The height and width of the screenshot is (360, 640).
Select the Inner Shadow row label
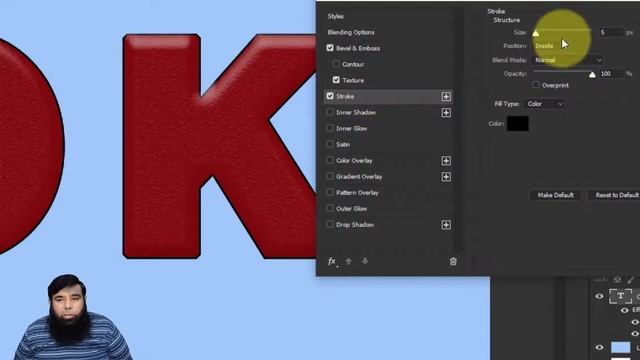pos(356,112)
